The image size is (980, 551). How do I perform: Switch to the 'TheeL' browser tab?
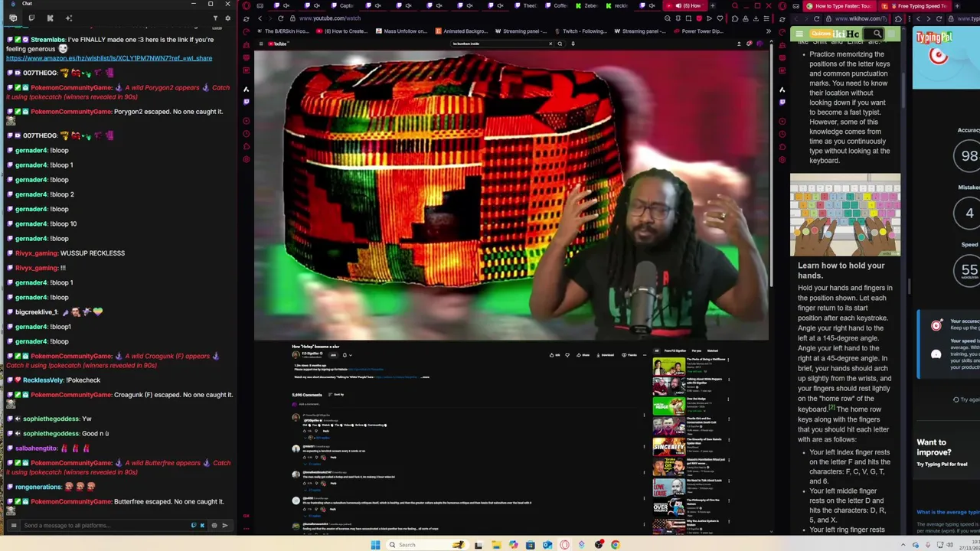coord(526,6)
